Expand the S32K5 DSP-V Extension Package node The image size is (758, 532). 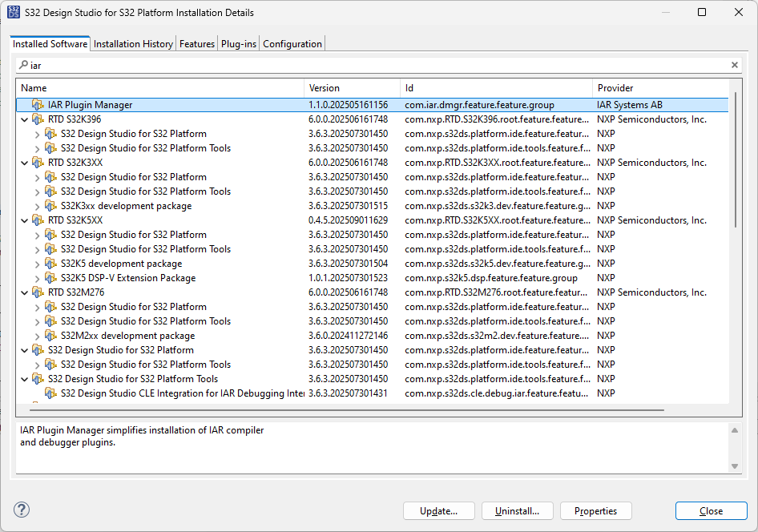tap(37, 278)
